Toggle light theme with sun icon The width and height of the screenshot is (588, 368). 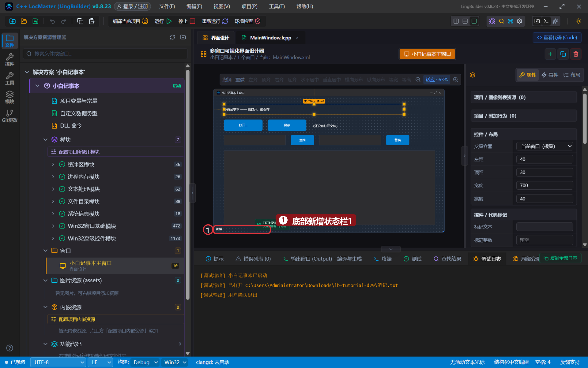coord(578,21)
